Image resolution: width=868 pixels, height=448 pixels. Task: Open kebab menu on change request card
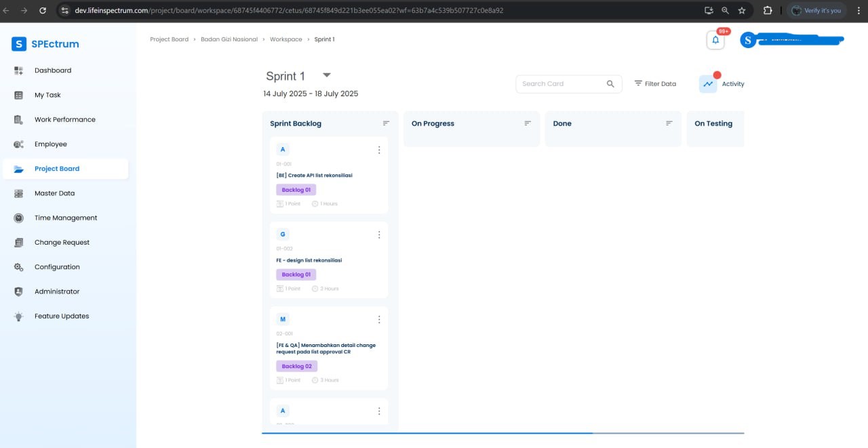pyautogui.click(x=379, y=319)
